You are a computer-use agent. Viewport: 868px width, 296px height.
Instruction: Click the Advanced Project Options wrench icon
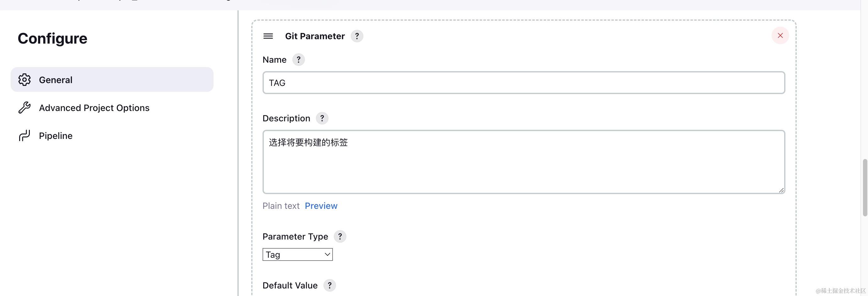click(x=24, y=108)
